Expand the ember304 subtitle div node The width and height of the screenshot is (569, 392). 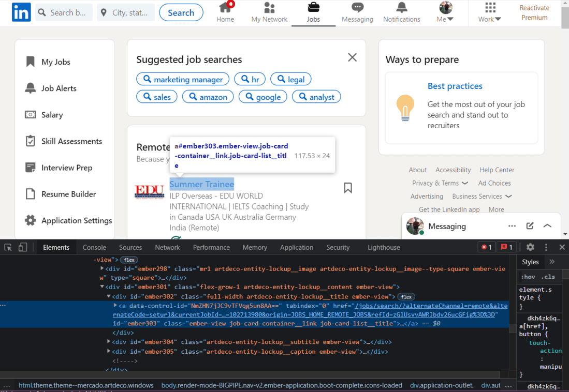[109, 342]
